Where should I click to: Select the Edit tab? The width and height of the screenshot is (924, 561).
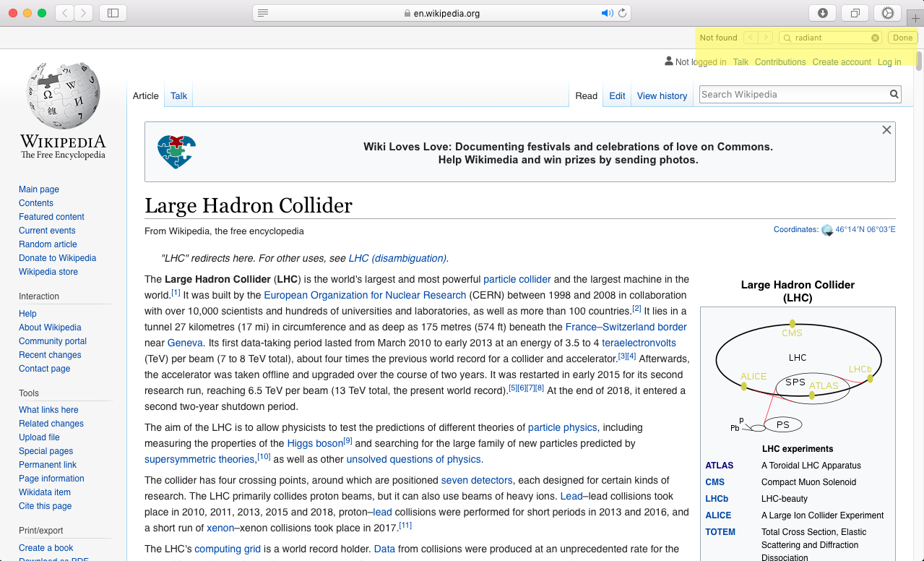click(617, 95)
